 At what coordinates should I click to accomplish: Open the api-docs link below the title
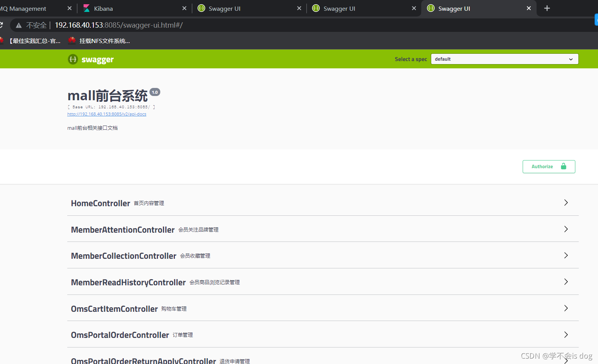tap(106, 114)
